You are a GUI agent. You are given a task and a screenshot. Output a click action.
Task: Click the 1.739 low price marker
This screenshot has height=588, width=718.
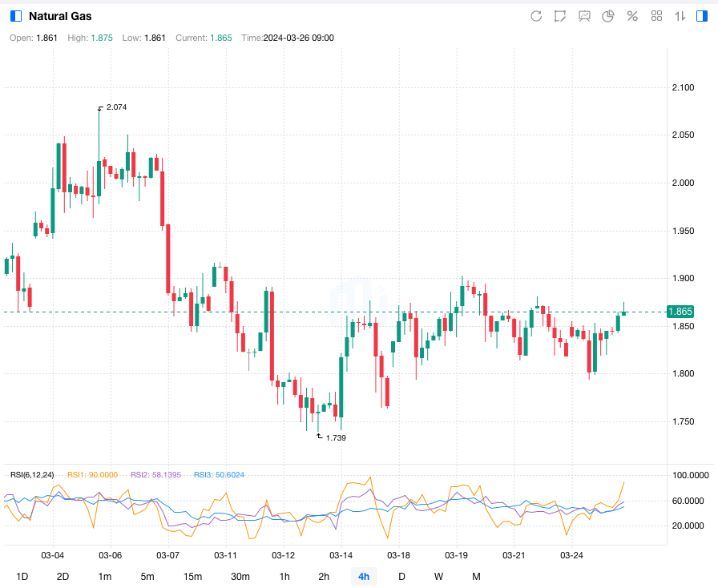tap(335, 437)
